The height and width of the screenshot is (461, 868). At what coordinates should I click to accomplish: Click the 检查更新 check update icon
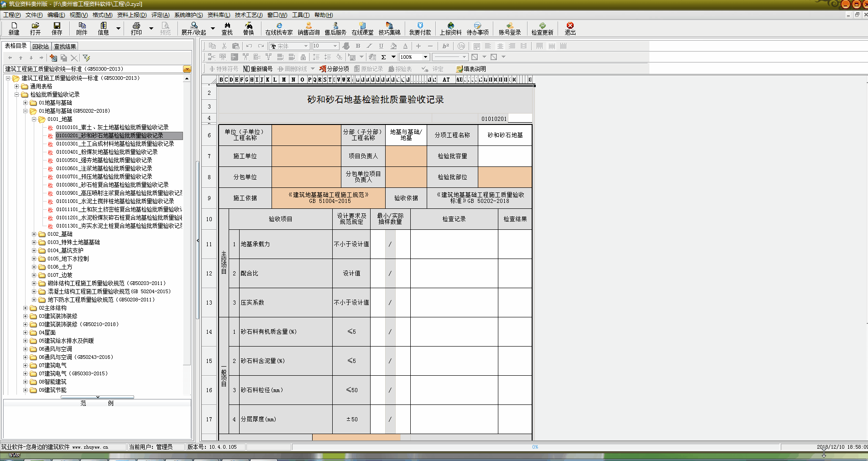pos(542,28)
